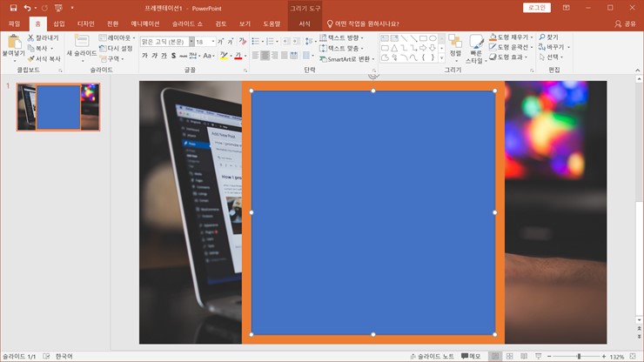Select the triangle shape in gallery
644x362 pixels.
[x=394, y=48]
